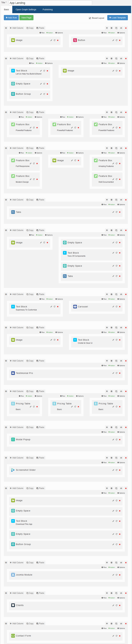Edit the 'Let Us Help You Build & Brand' text block

point(41,71)
